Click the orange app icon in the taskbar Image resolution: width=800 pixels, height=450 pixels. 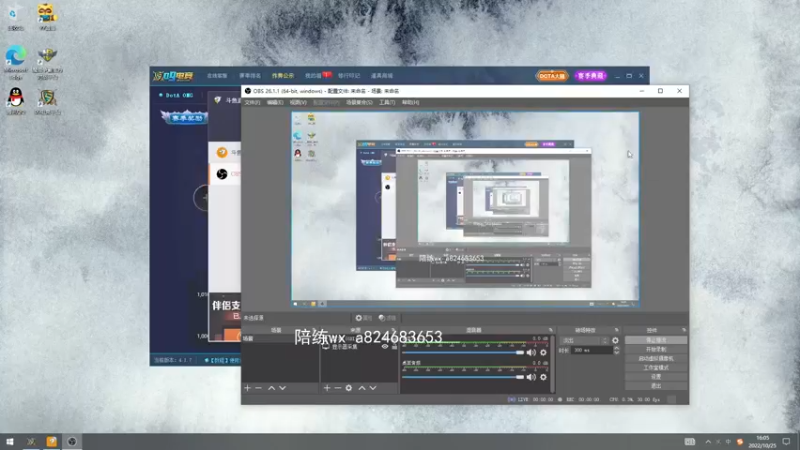point(52,441)
